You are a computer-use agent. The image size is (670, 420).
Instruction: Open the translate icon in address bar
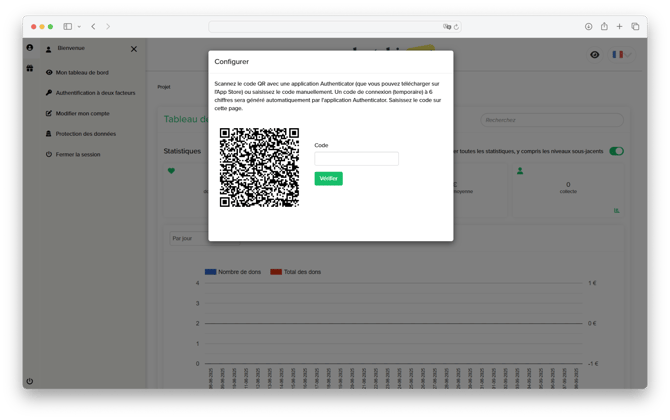447,26
